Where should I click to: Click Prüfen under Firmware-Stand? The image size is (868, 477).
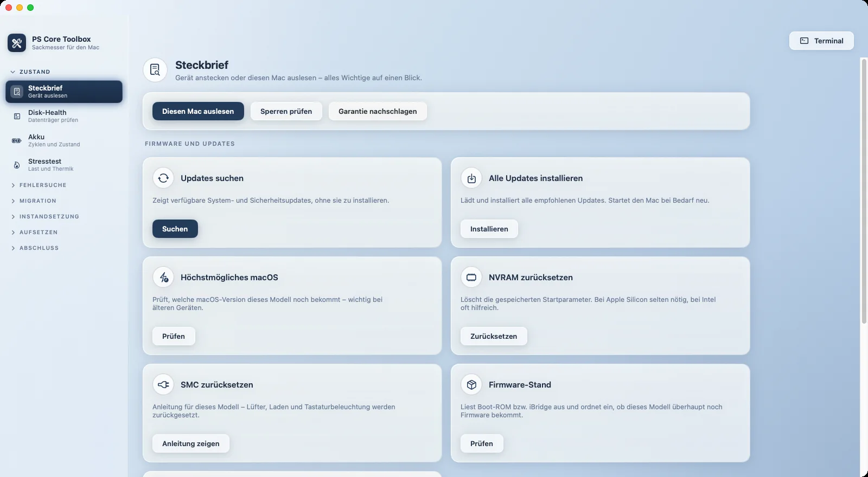tap(482, 443)
